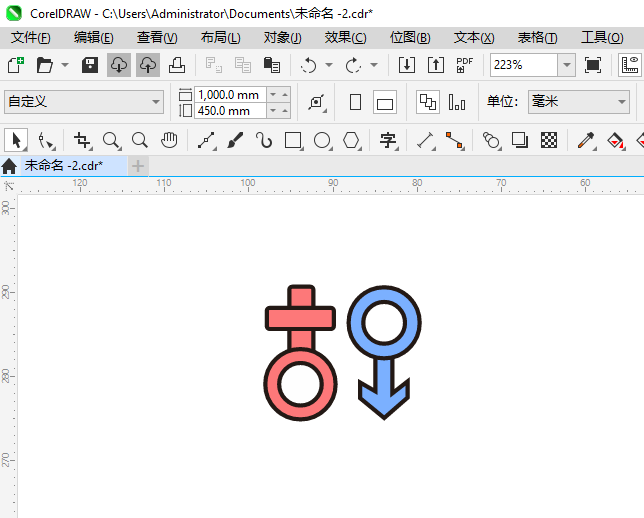This screenshot has width=644, height=518.
Task: Select the Drop shadow tool
Action: point(520,140)
